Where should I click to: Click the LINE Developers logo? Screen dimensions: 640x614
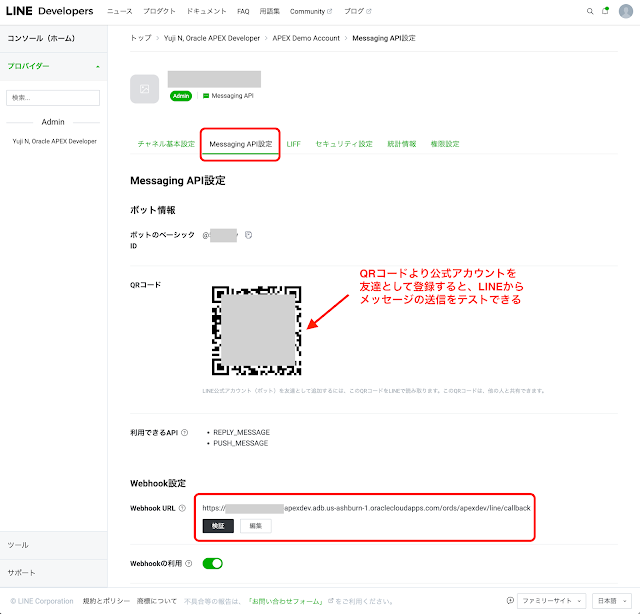click(49, 11)
